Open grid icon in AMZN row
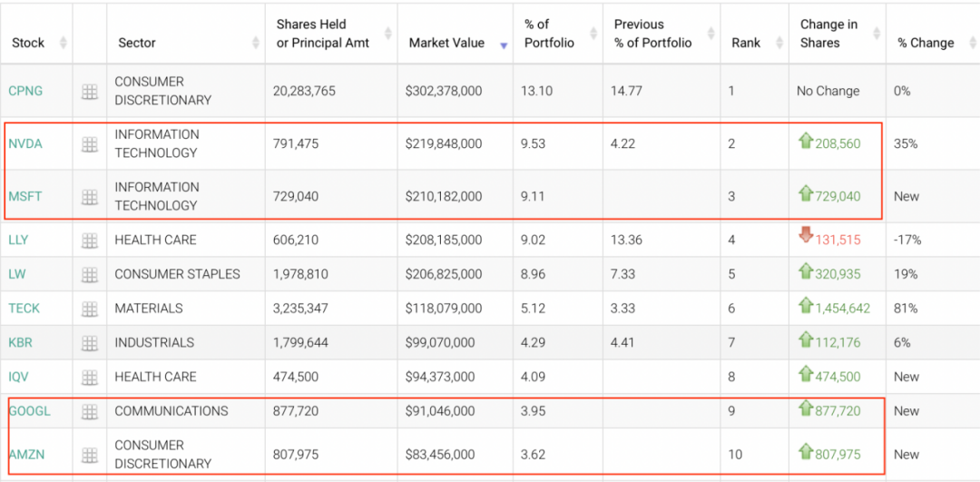Viewport: 980px width, 482px height. (90, 455)
